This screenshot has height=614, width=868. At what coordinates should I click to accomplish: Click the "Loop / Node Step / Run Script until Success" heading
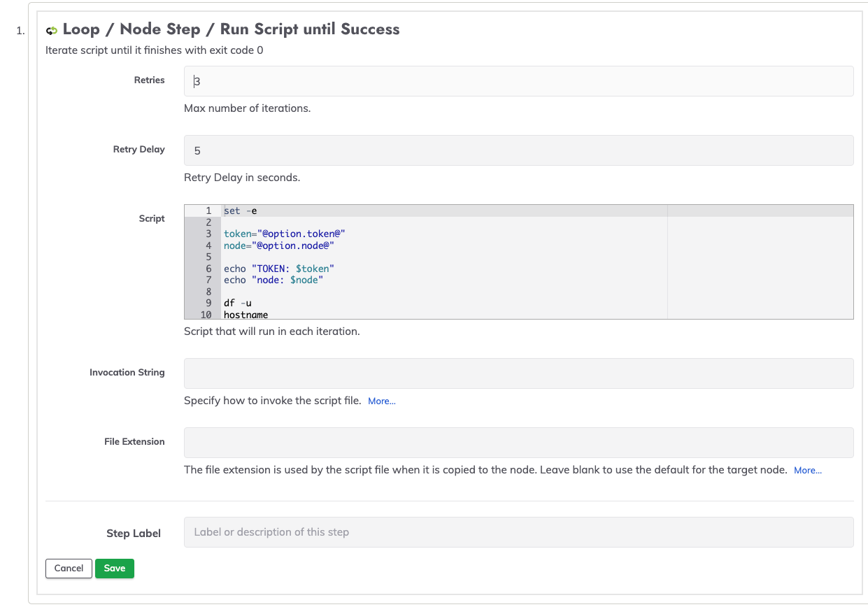pyautogui.click(x=231, y=29)
